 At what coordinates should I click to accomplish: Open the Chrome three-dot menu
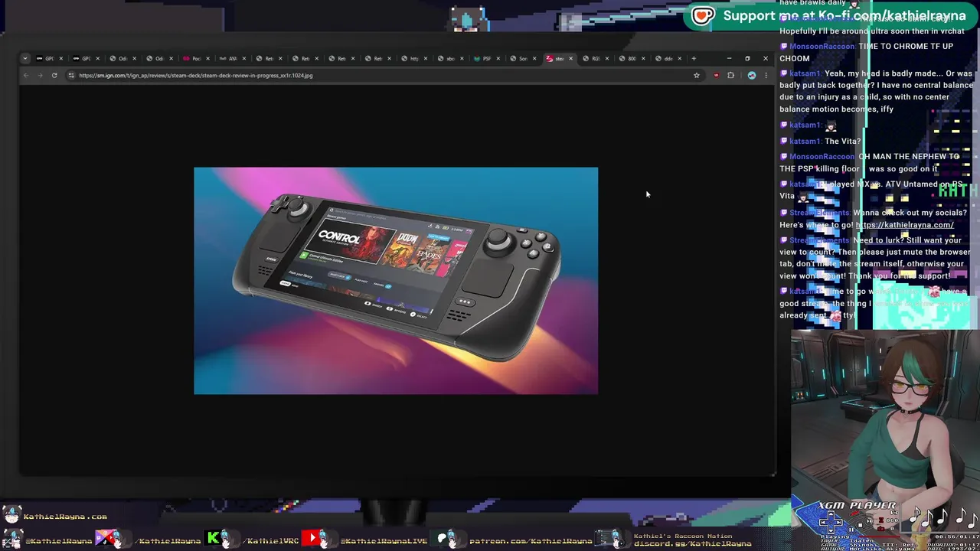pyautogui.click(x=766, y=75)
